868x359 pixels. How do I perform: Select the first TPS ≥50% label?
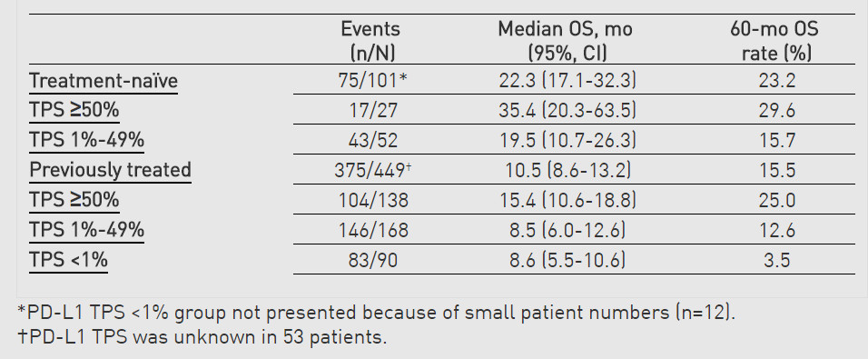[x=74, y=111]
